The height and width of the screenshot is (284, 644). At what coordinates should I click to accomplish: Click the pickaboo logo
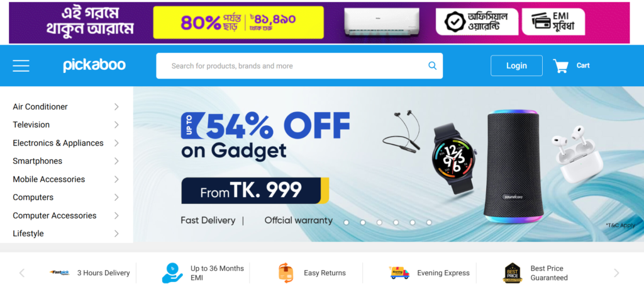[94, 65]
